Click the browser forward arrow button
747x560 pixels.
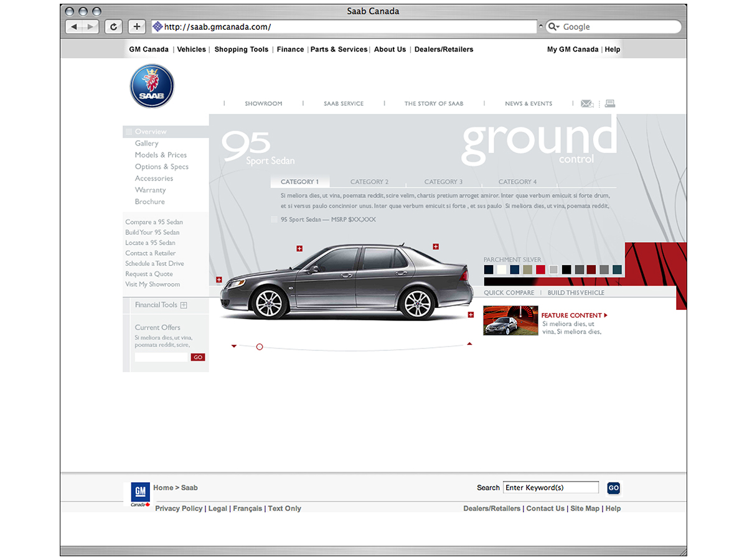click(x=91, y=27)
